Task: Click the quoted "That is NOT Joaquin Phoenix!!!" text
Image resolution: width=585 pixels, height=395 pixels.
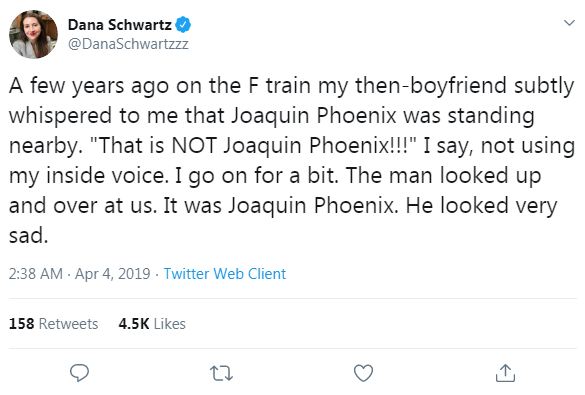Action: 253,145
